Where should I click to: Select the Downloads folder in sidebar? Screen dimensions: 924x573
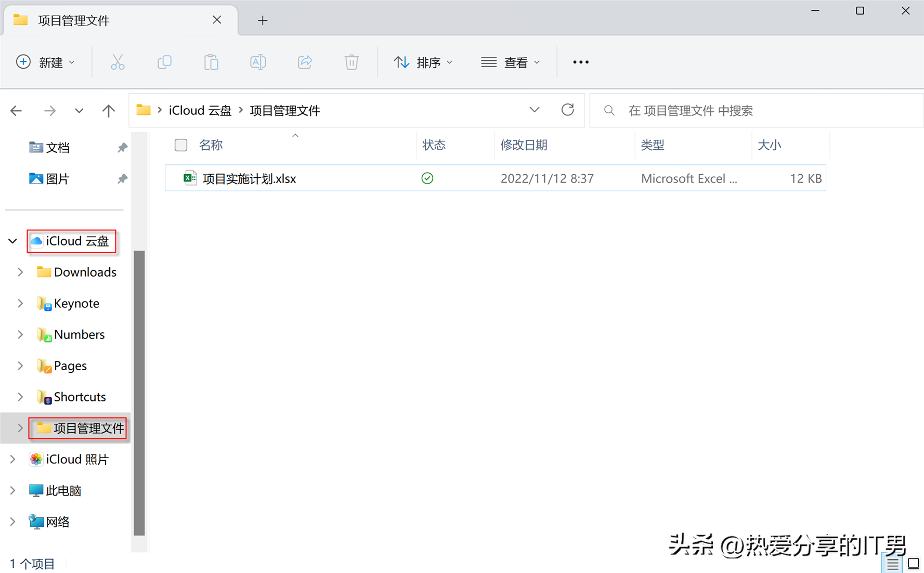click(77, 272)
